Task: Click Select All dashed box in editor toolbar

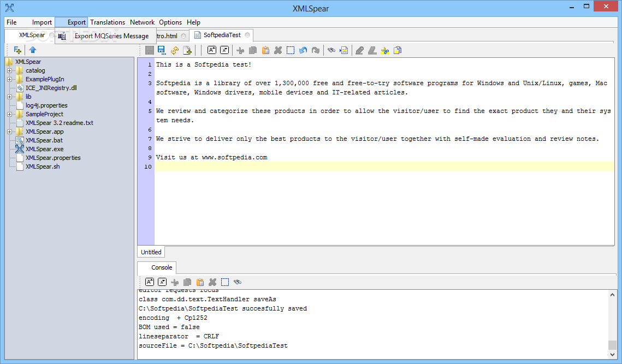Action: 291,50
